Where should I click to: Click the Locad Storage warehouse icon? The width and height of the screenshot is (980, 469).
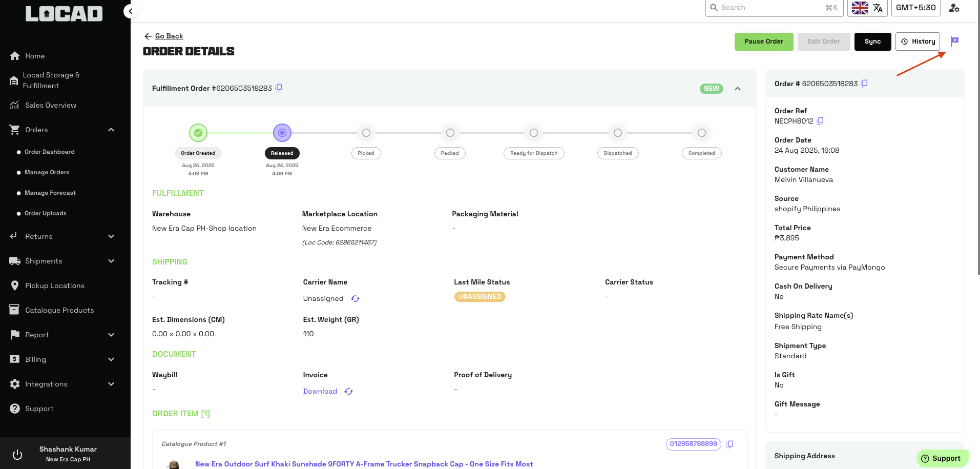tap(14, 80)
